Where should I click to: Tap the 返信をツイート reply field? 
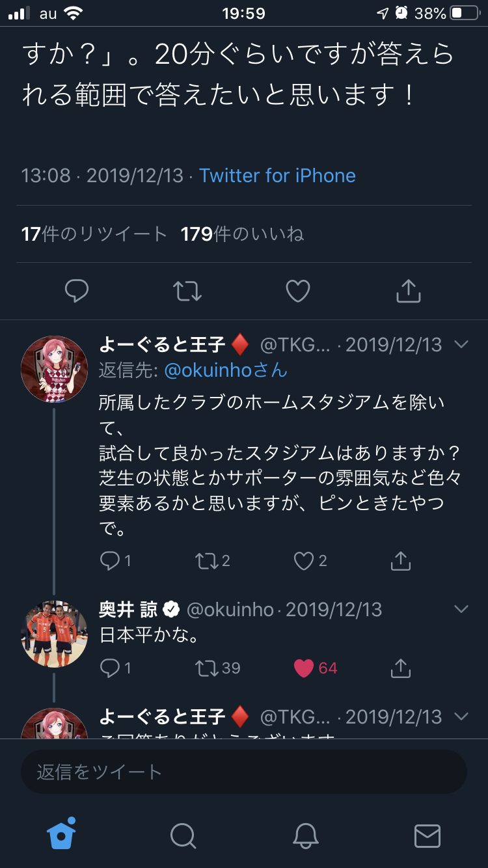coord(244,772)
